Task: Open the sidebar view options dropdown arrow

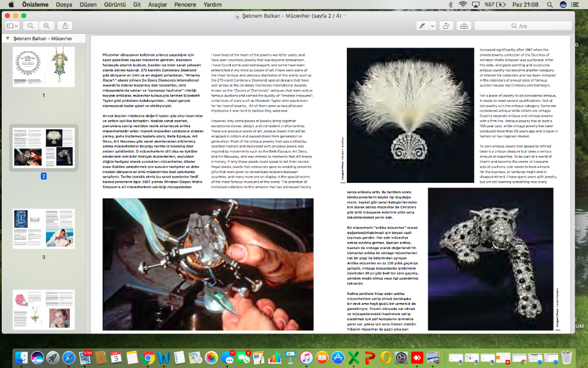Action: (x=17, y=26)
